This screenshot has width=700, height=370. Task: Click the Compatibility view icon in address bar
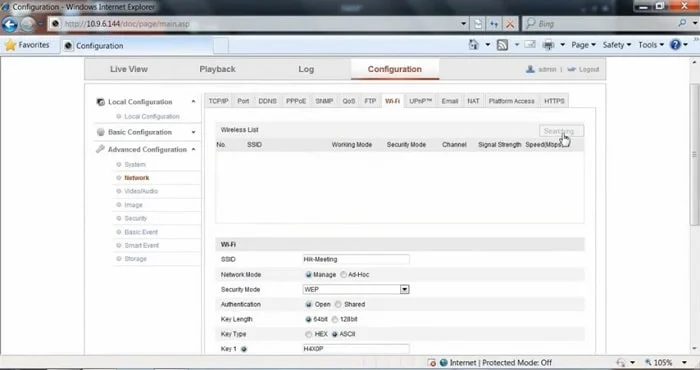[x=478, y=24]
